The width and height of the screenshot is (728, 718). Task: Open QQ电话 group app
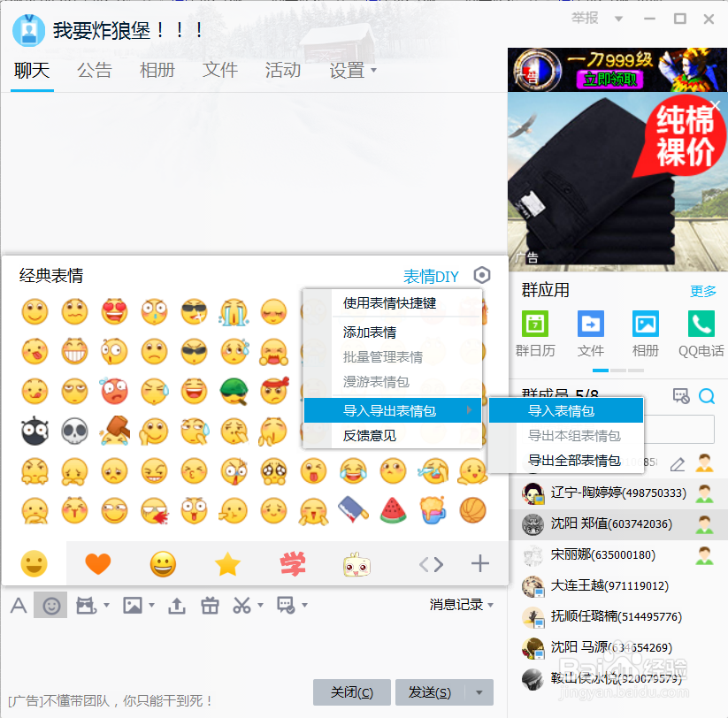[701, 334]
